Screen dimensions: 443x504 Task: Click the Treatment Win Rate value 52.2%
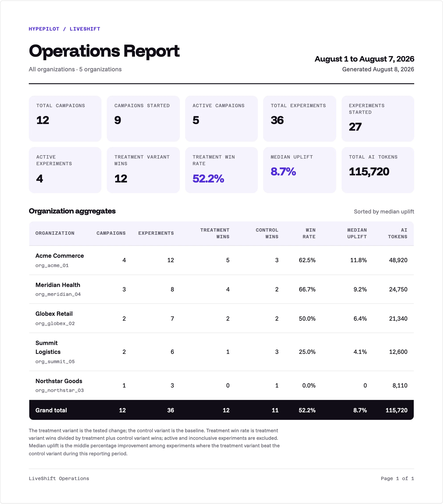[x=208, y=178]
